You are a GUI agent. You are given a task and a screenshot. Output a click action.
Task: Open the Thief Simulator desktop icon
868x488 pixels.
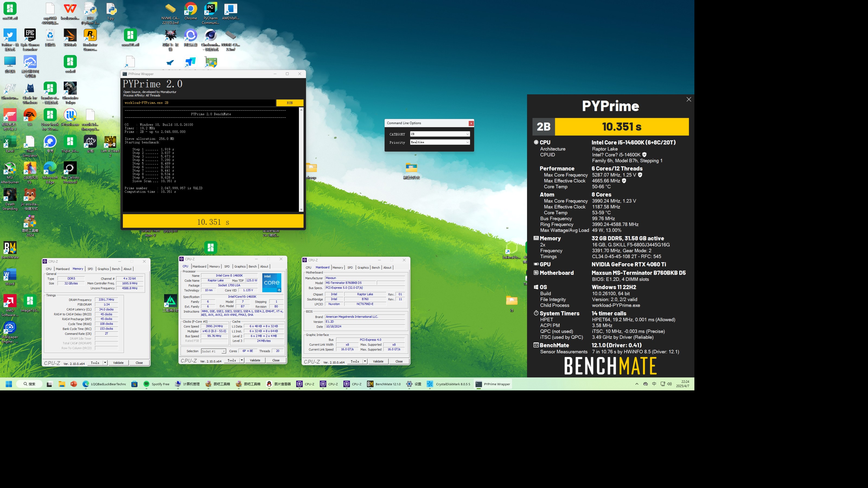tap(30, 146)
